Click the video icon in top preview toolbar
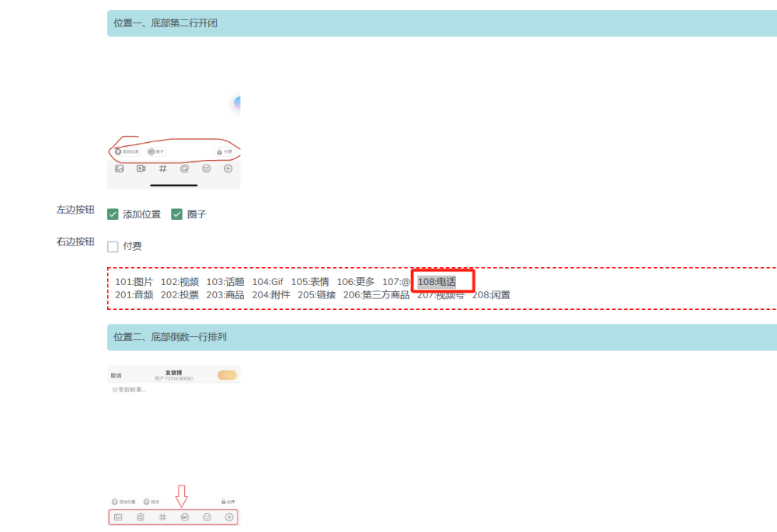The width and height of the screenshot is (777, 532). (141, 169)
